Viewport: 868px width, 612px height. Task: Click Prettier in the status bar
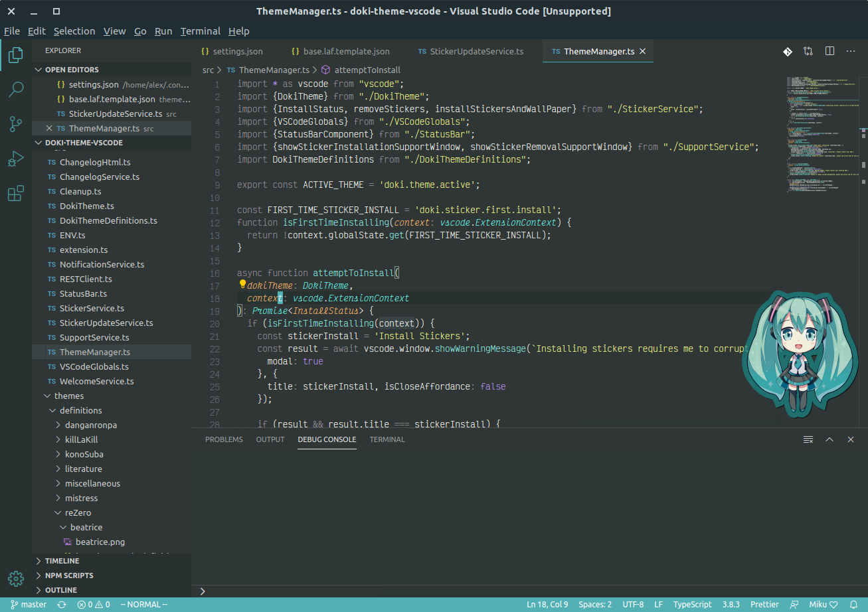764,605
